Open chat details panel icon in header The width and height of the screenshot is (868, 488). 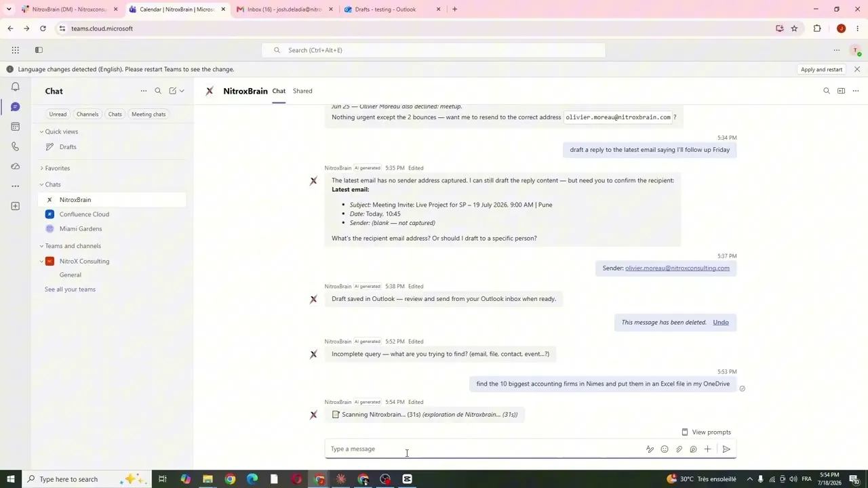(841, 91)
